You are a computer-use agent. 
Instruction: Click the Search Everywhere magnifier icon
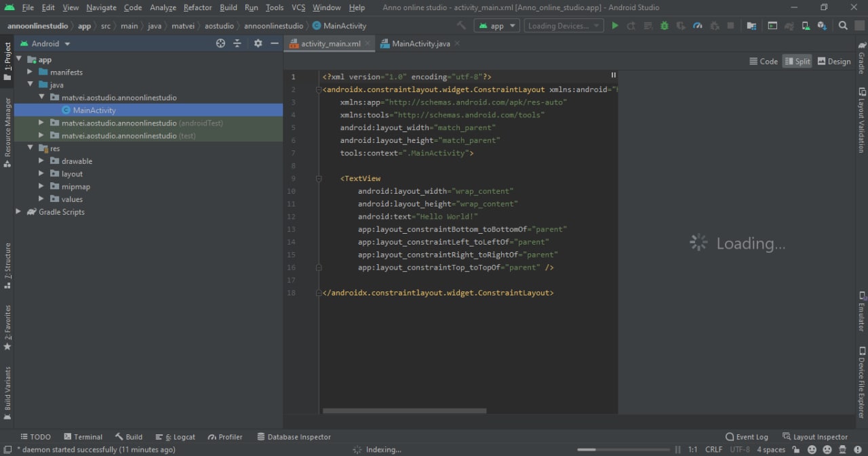(843, 26)
